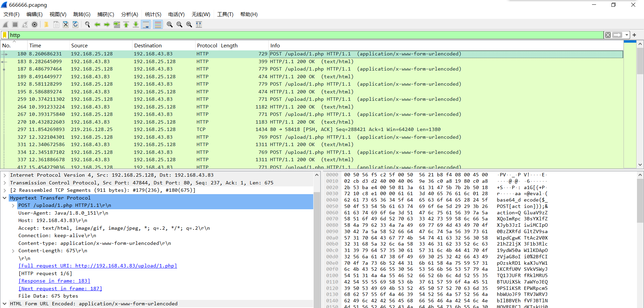This screenshot has width=644, height=308.
Task: Stop capturing packets with the square icon
Action: click(x=15, y=25)
